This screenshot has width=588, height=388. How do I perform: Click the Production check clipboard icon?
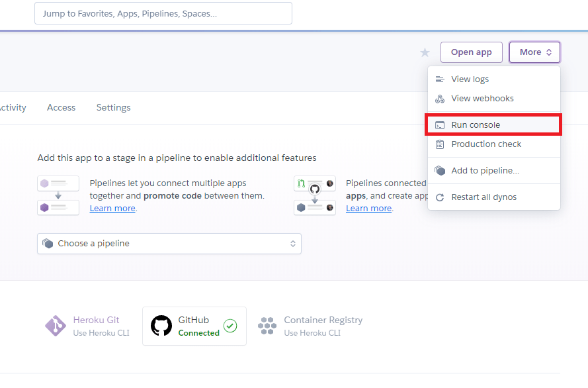click(440, 144)
